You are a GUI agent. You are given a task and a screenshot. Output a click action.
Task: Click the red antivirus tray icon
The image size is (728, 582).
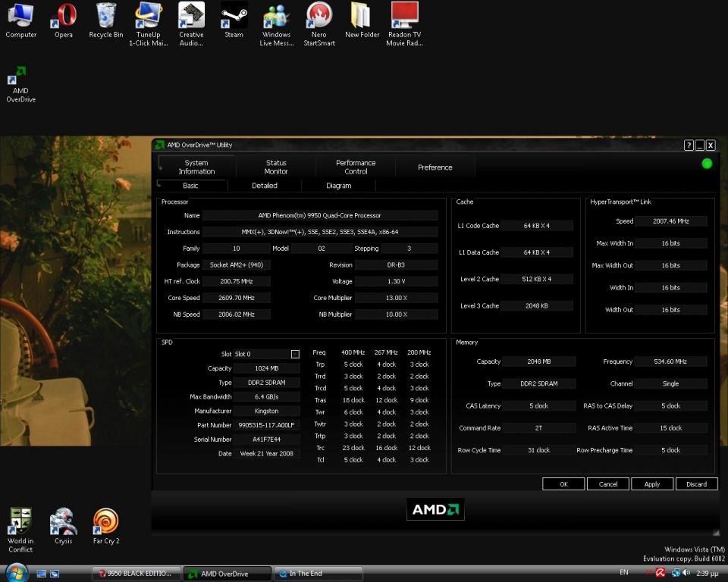(x=661, y=573)
